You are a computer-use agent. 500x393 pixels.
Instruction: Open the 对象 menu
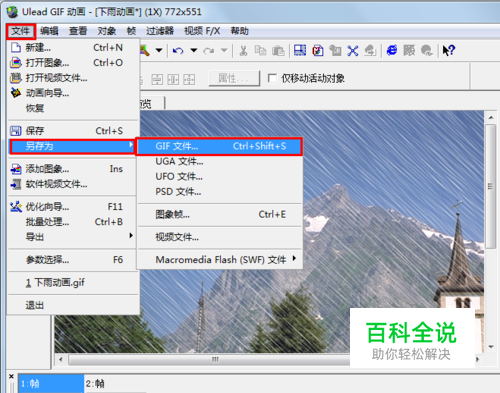point(107,31)
